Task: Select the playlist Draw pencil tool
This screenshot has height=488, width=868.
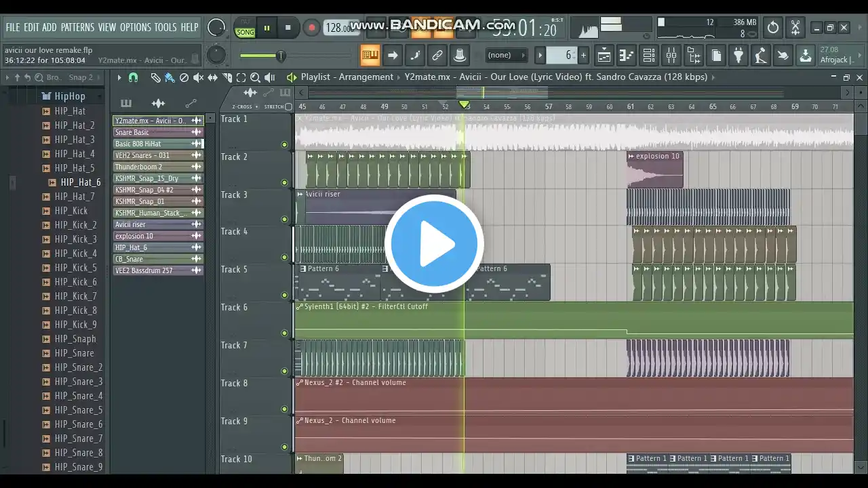Action: (x=155, y=77)
